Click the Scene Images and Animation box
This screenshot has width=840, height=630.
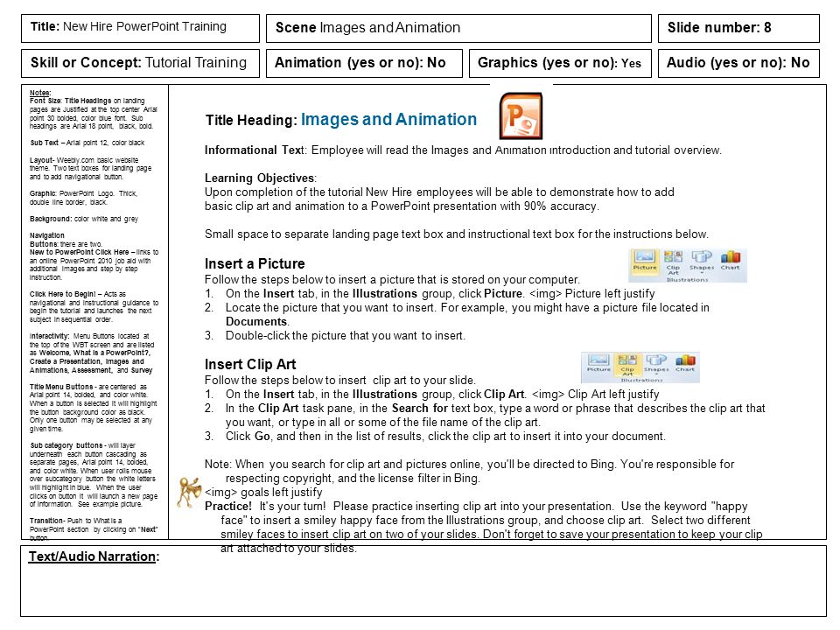point(458,28)
